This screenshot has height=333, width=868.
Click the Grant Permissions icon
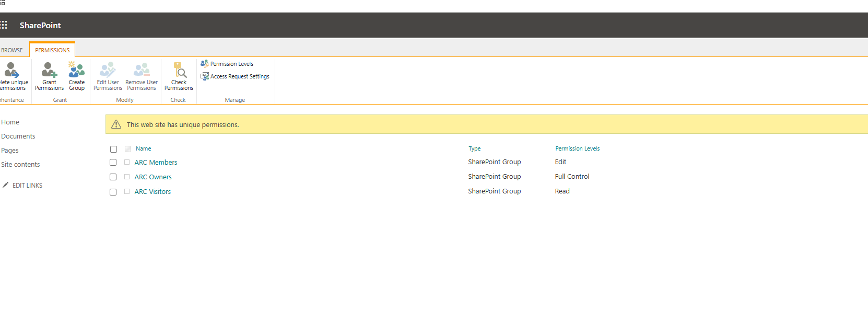[x=49, y=70]
